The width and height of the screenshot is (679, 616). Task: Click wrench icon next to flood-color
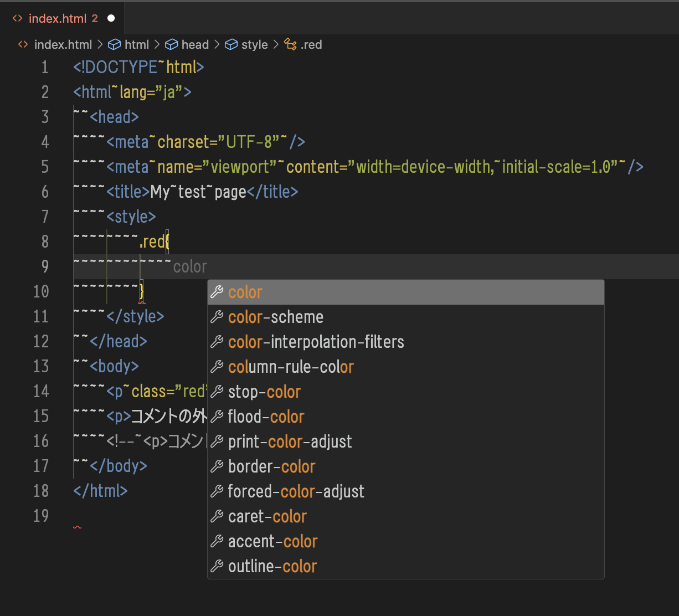pyautogui.click(x=217, y=417)
